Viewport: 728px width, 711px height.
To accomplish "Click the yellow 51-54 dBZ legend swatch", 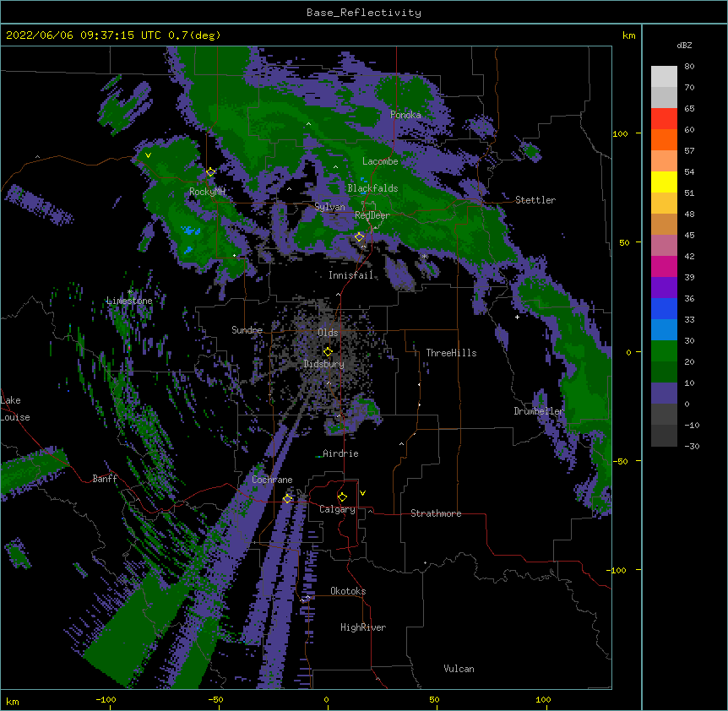I will (664, 182).
